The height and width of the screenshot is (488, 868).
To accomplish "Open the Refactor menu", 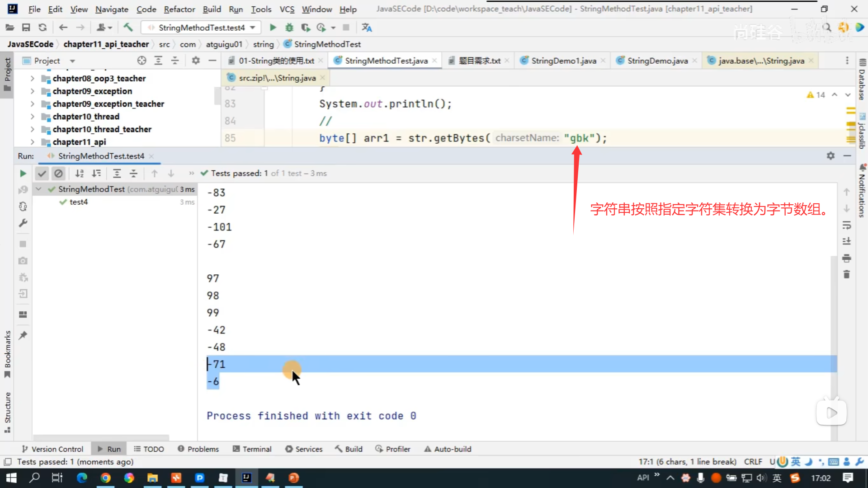I will [x=179, y=9].
